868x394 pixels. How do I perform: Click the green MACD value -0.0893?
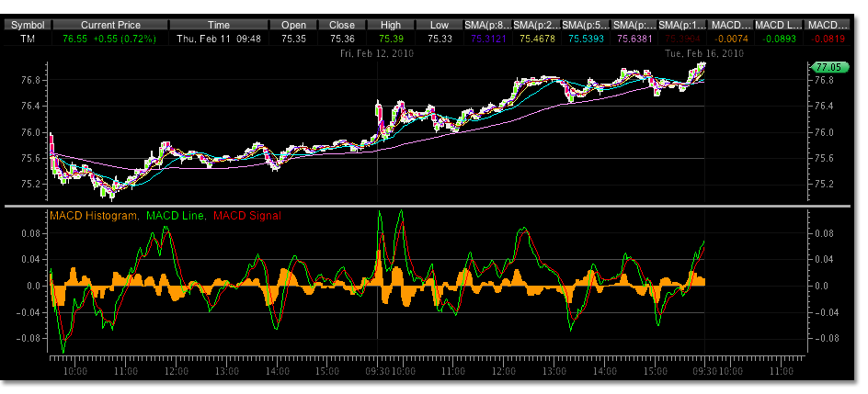pos(780,40)
